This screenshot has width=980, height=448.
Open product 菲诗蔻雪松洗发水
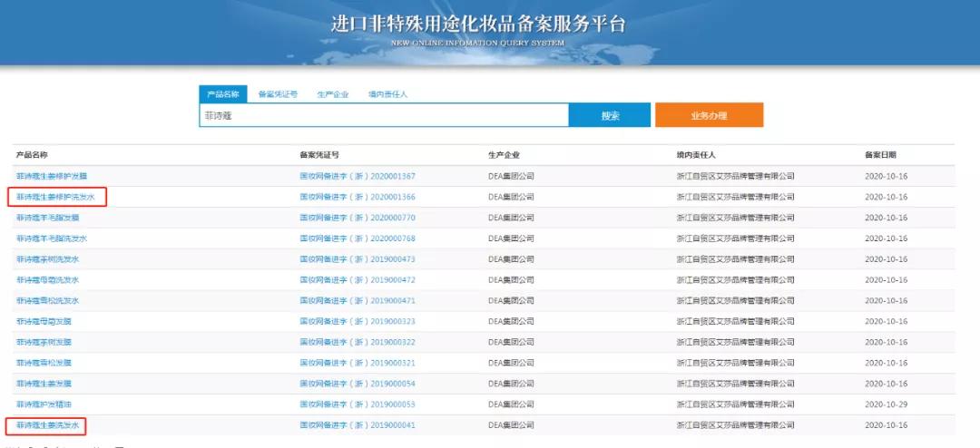tap(47, 300)
